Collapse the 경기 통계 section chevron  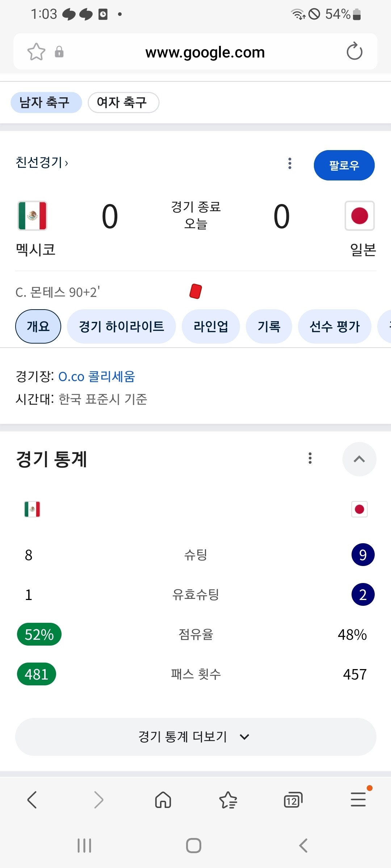pyautogui.click(x=359, y=459)
